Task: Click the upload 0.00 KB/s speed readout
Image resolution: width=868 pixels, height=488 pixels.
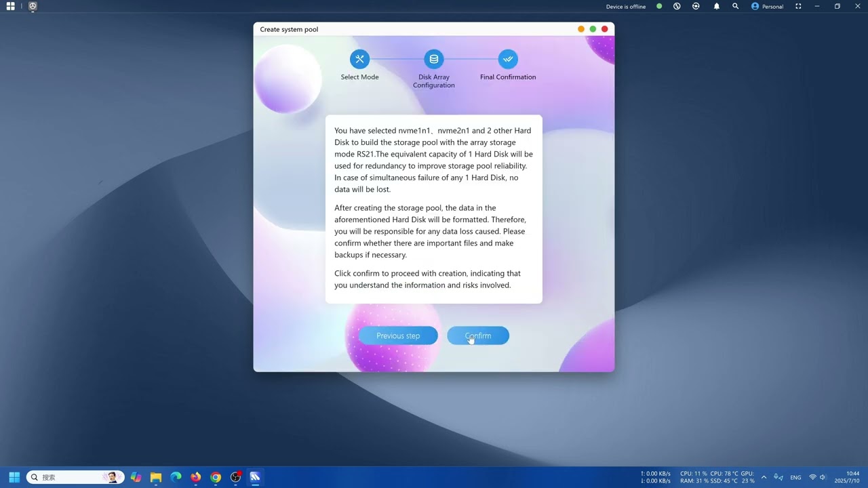Action: 656,474
